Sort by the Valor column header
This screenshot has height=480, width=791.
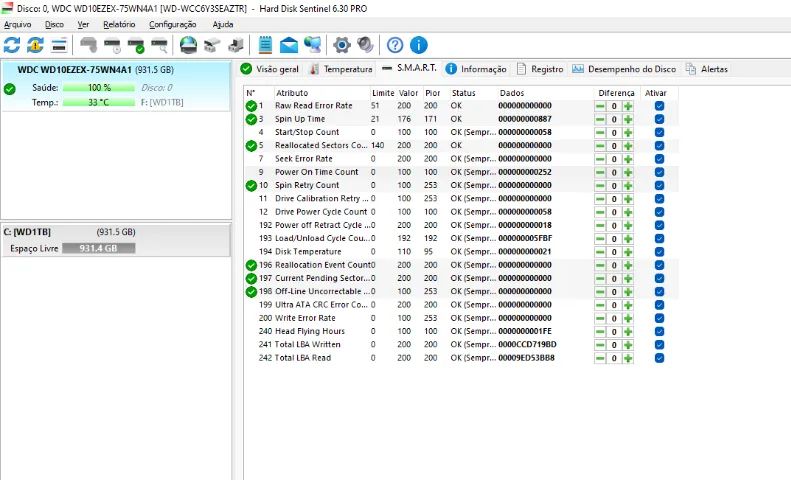pyautogui.click(x=409, y=93)
